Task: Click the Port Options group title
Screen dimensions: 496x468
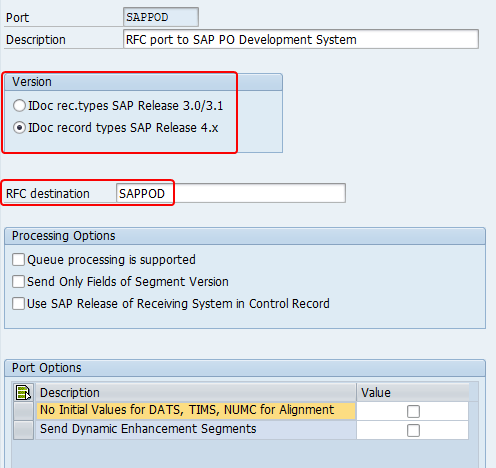Action: [x=47, y=368]
